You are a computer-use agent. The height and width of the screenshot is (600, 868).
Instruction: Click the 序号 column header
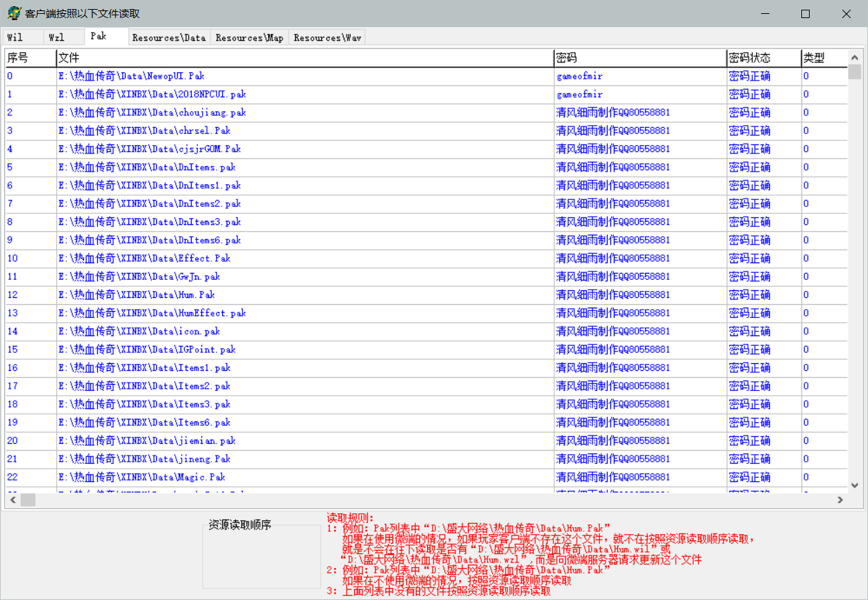tap(29, 58)
